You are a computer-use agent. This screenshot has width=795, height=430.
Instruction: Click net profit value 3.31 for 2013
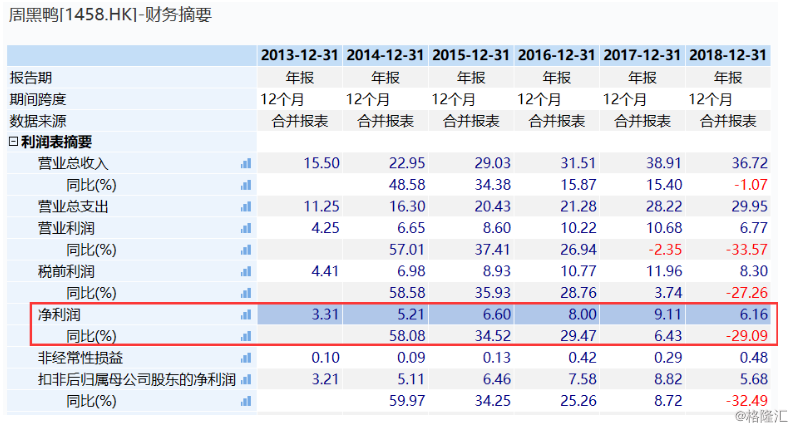tap(325, 315)
